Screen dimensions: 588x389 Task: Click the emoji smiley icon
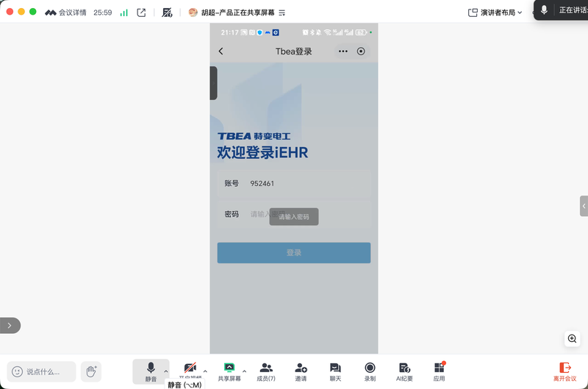[x=17, y=372]
